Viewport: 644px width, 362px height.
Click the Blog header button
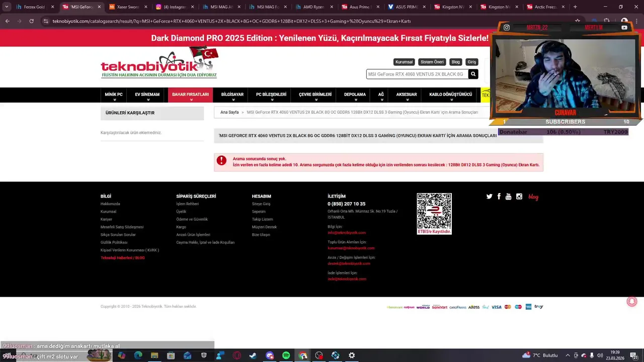point(456,62)
